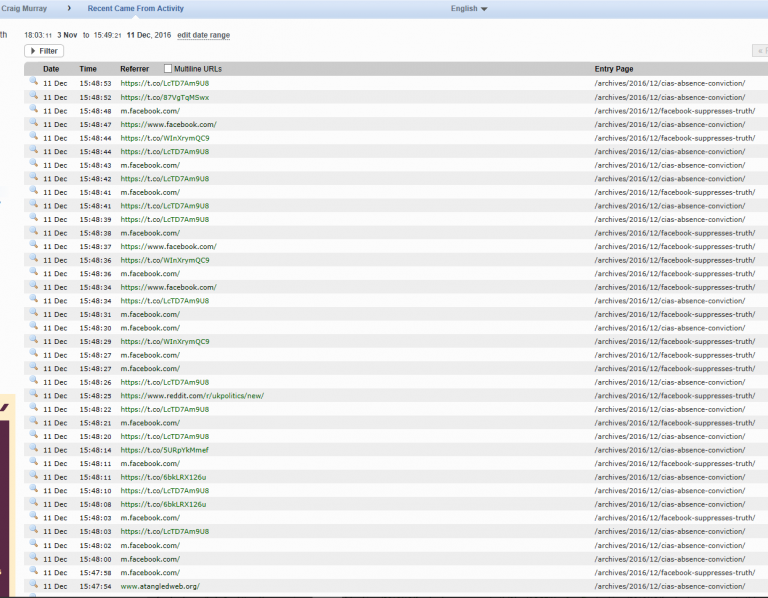Open the www.reddit.com/r/ukpolitics/new/ referrer link

pyautogui.click(x=192, y=395)
